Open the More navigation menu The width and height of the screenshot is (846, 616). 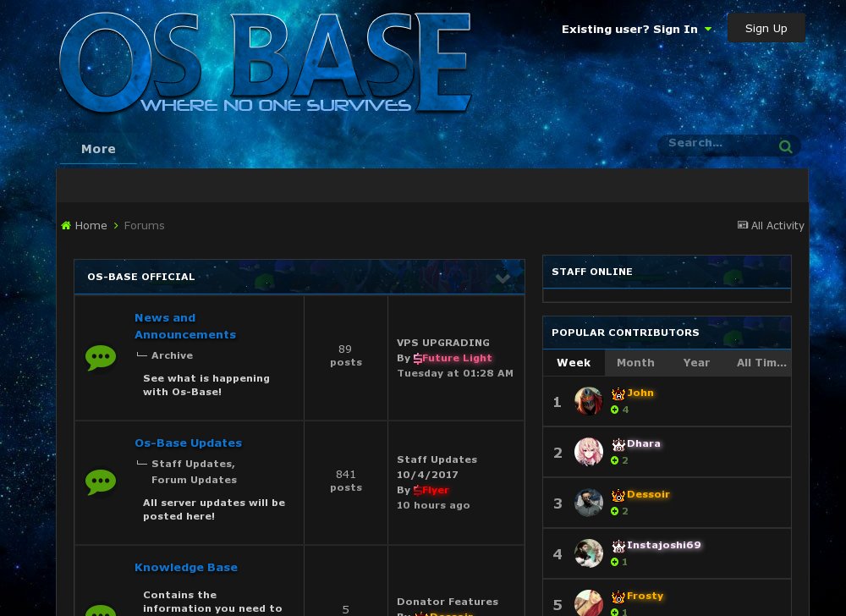click(x=98, y=149)
